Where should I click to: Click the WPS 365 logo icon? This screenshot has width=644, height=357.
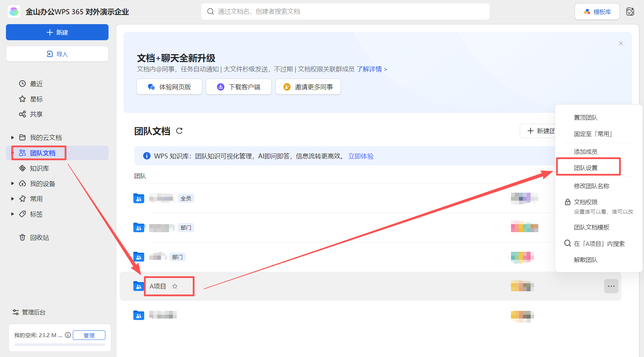click(14, 12)
